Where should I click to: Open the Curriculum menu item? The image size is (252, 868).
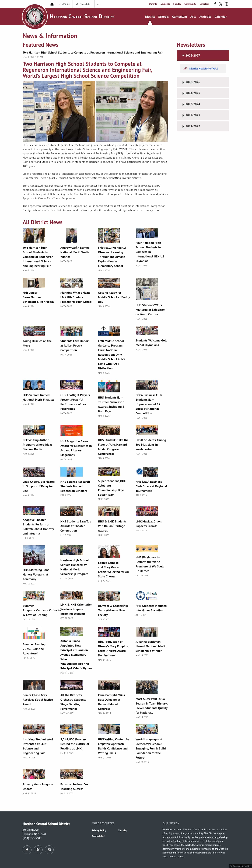tap(179, 16)
